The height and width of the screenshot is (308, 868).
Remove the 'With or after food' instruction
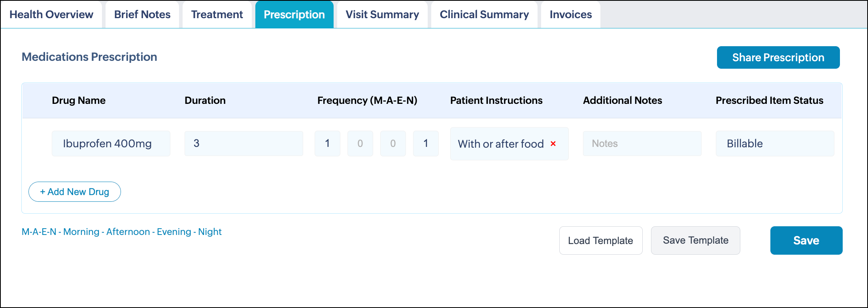[553, 144]
